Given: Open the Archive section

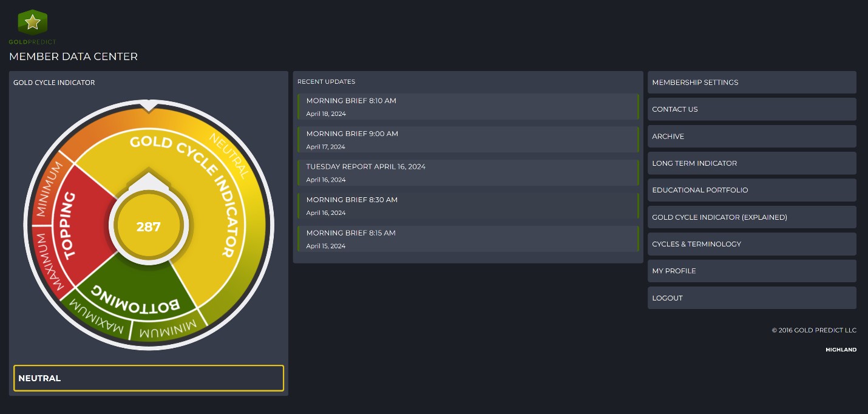Looking at the screenshot, I should click(751, 137).
